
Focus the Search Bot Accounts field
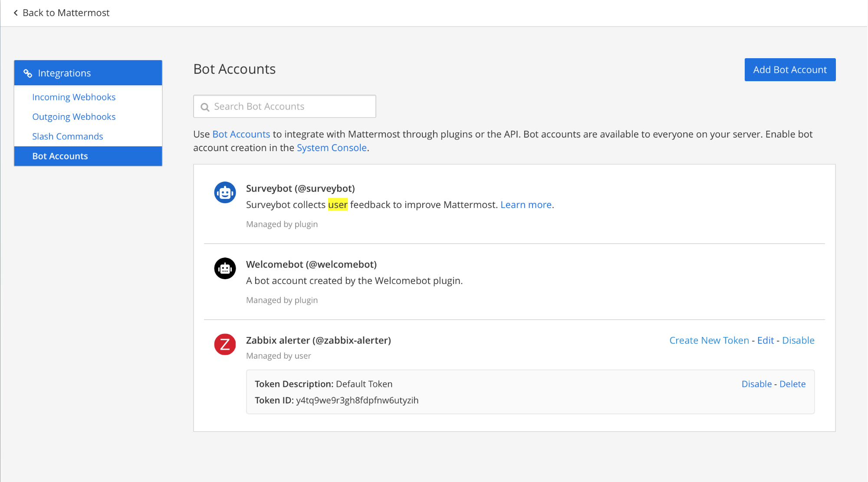coord(291,107)
